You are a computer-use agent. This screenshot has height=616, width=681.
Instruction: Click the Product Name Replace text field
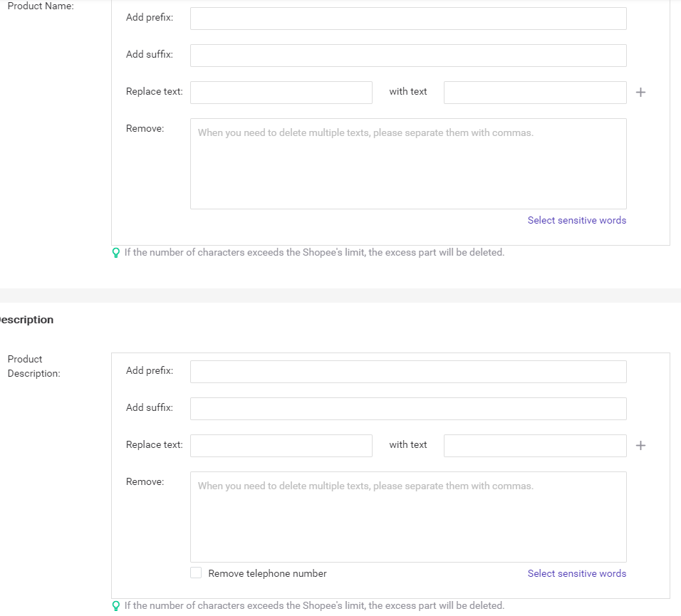pos(281,93)
